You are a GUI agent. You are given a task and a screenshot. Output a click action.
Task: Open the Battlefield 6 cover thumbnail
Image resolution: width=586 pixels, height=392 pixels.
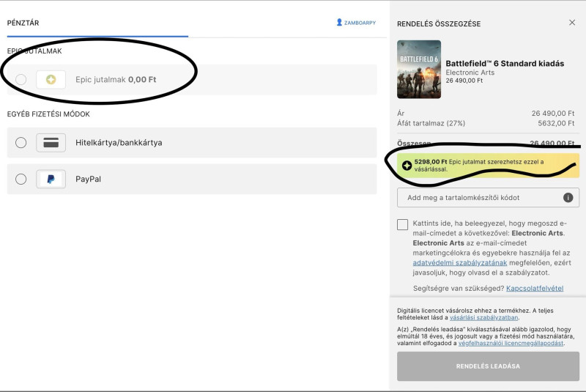click(419, 69)
